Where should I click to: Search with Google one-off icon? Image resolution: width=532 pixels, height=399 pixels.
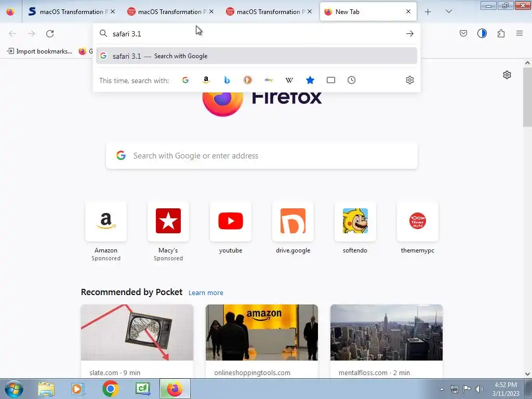(185, 80)
